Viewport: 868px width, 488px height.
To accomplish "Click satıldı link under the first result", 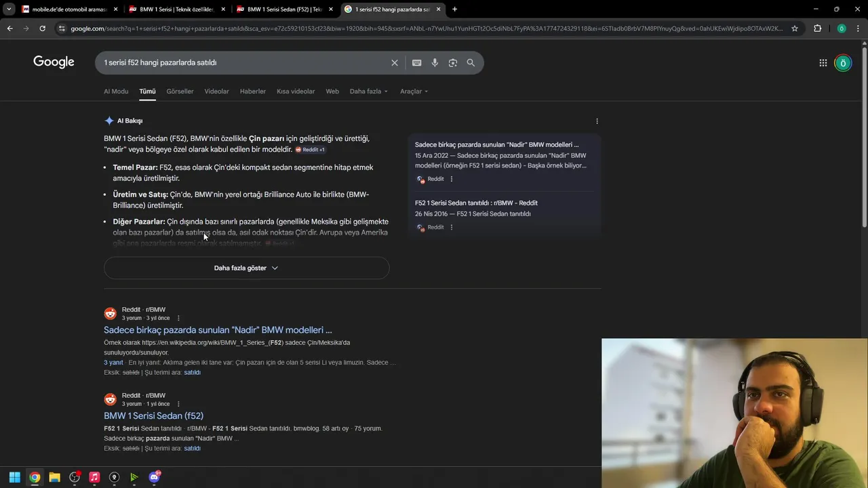I will [192, 372].
